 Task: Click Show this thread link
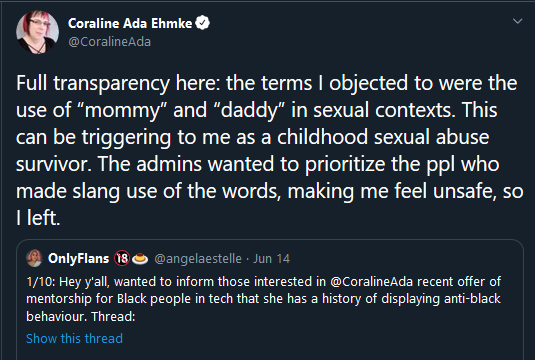point(74,339)
